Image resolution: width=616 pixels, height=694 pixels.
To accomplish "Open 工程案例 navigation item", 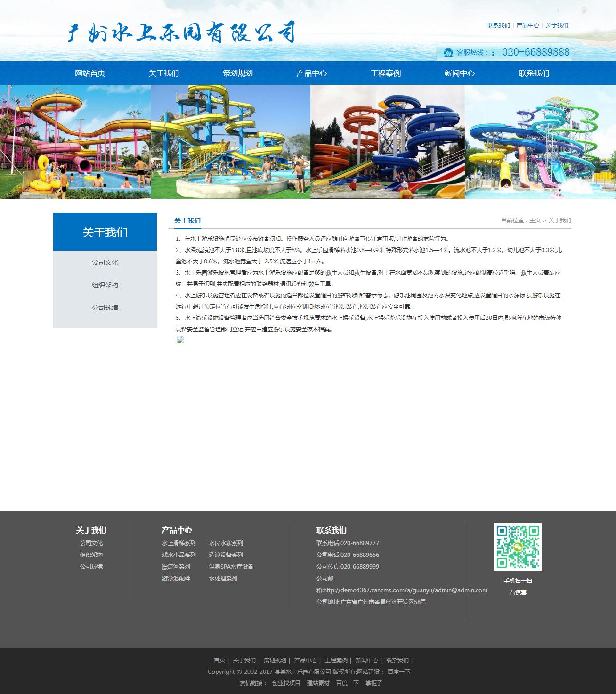I will (x=386, y=73).
